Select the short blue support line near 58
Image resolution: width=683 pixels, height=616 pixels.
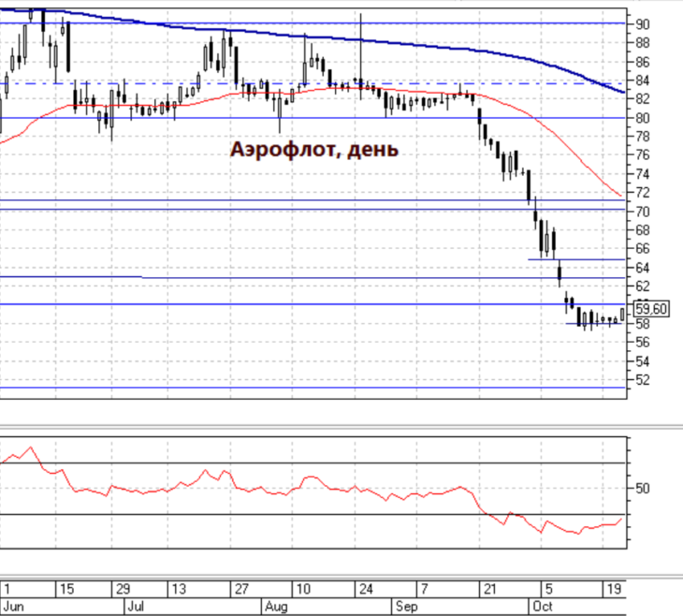pos(593,324)
